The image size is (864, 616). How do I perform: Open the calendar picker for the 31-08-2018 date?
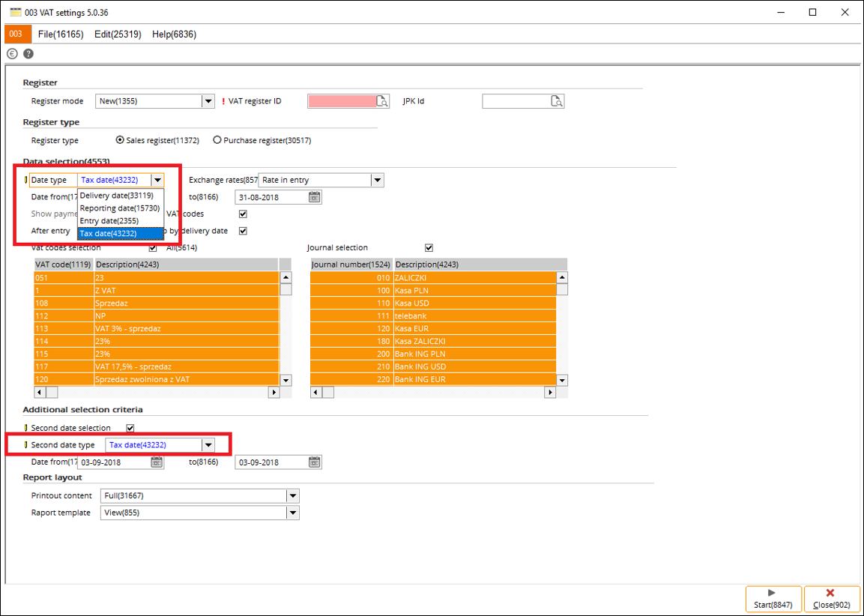point(315,197)
